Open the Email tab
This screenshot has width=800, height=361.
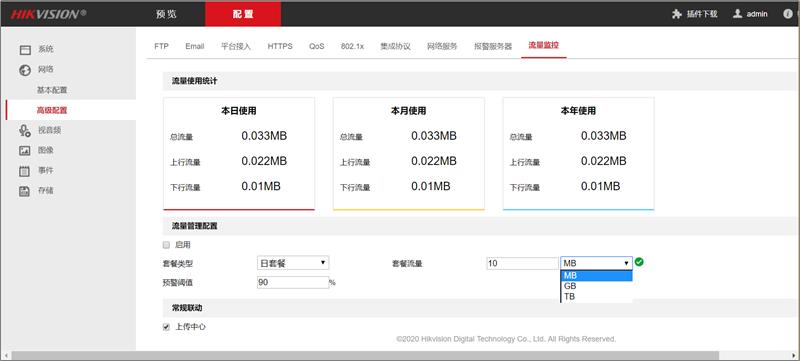pos(195,46)
